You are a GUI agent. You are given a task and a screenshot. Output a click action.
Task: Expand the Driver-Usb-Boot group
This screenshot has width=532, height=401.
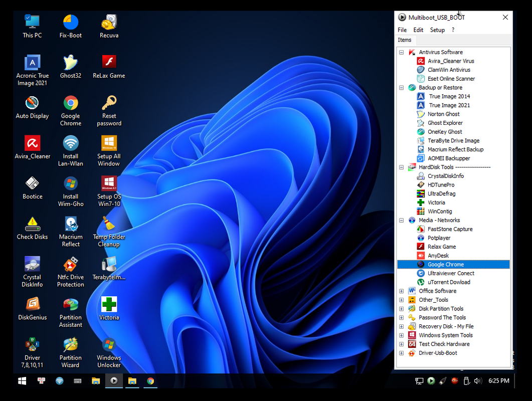401,353
